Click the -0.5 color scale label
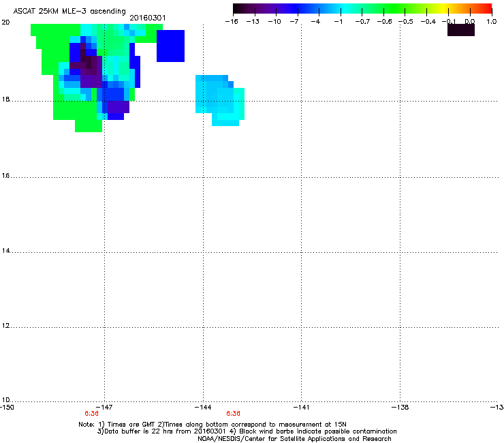This screenshot has height=443, width=504. 406,22
